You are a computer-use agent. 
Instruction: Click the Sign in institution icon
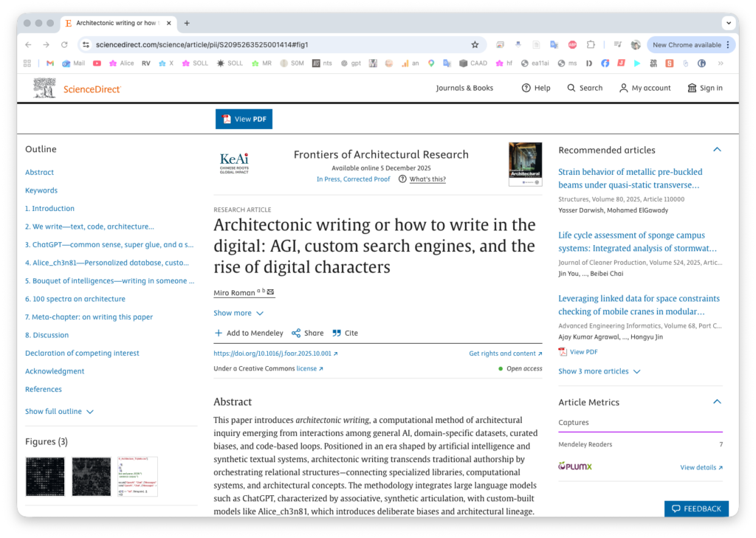[692, 88]
